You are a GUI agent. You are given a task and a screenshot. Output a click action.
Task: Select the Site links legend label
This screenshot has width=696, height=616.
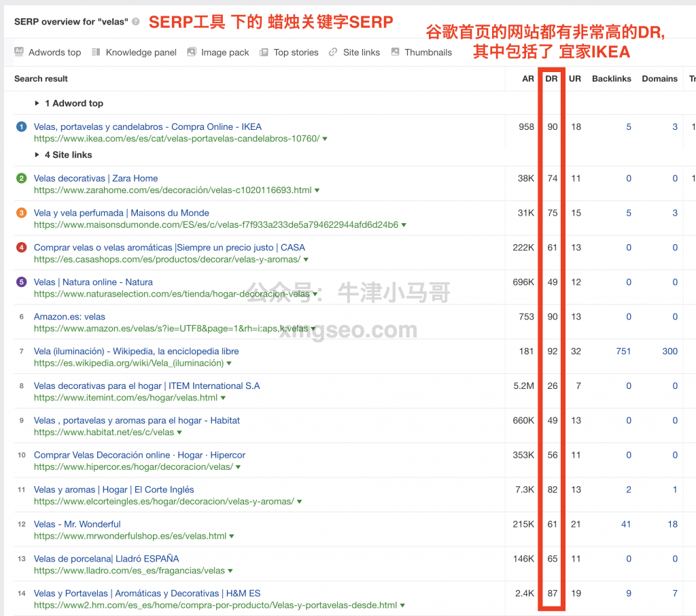(x=362, y=52)
